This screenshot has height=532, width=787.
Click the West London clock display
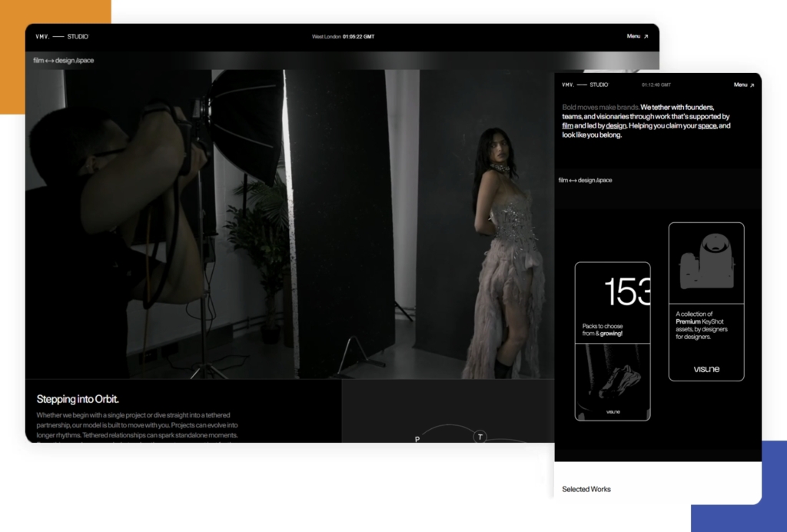coord(345,36)
